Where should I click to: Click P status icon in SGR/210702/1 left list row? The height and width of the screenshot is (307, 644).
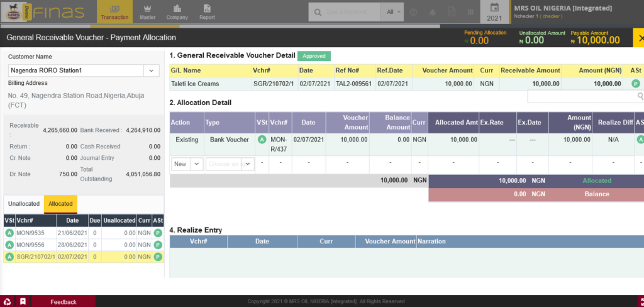158,257
